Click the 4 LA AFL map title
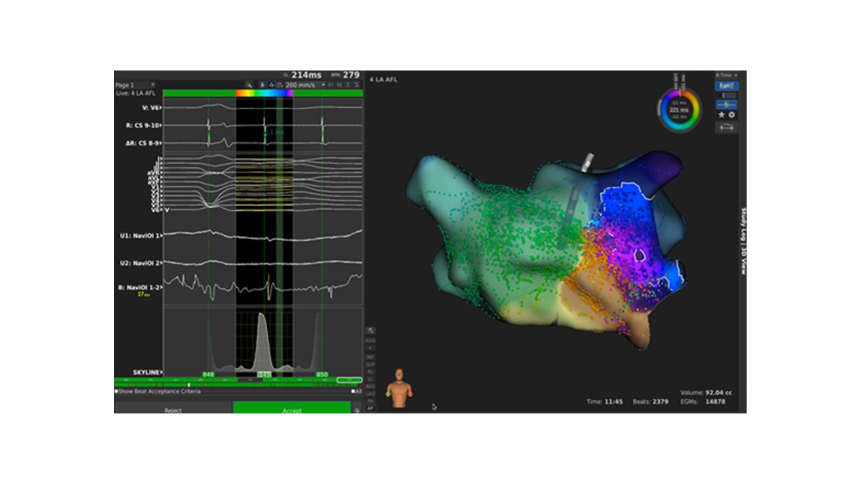Viewport: 868px width, 488px height. click(x=384, y=79)
